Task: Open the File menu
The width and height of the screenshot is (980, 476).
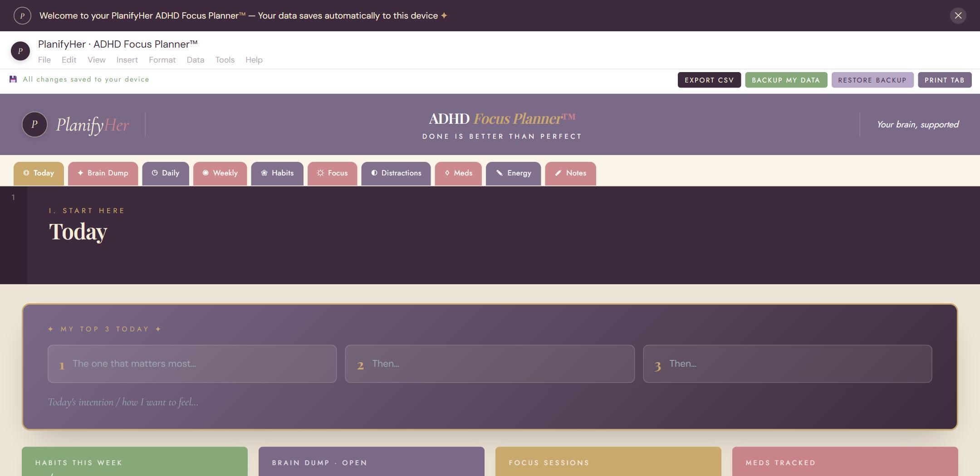Action: pos(44,60)
